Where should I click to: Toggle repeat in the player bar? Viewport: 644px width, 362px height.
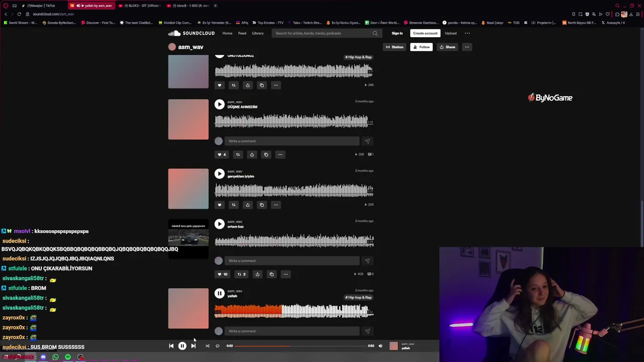click(x=217, y=346)
